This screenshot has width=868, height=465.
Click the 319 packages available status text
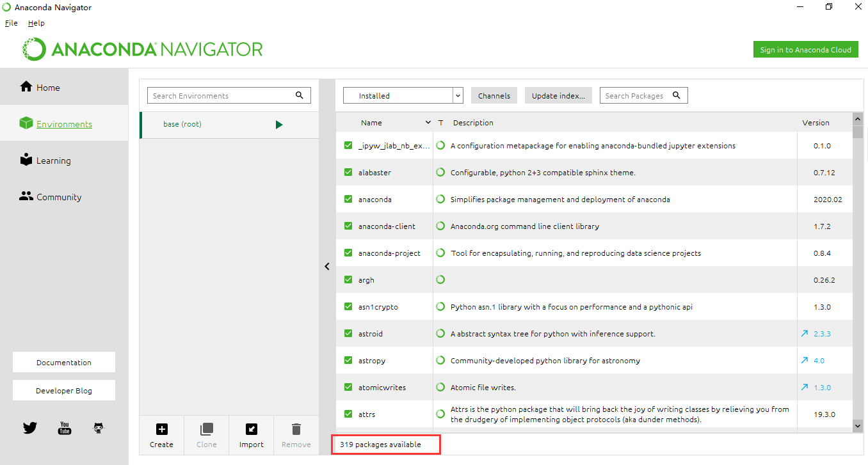coord(380,444)
